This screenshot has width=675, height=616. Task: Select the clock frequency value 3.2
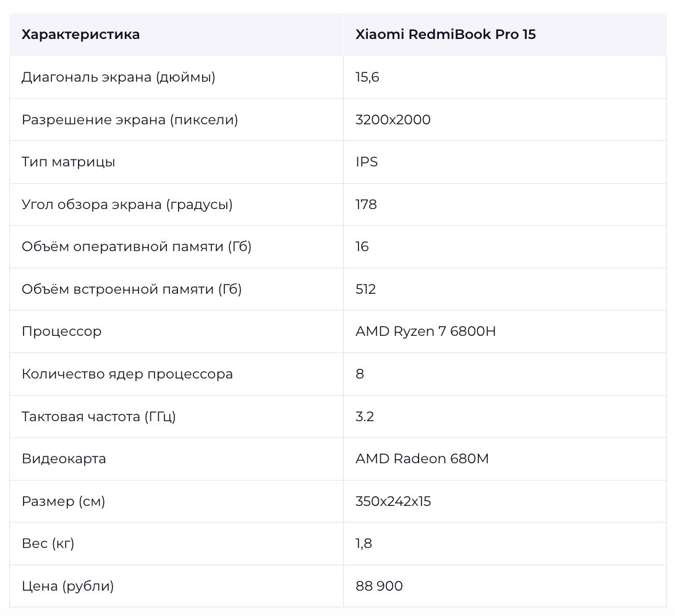(x=365, y=417)
